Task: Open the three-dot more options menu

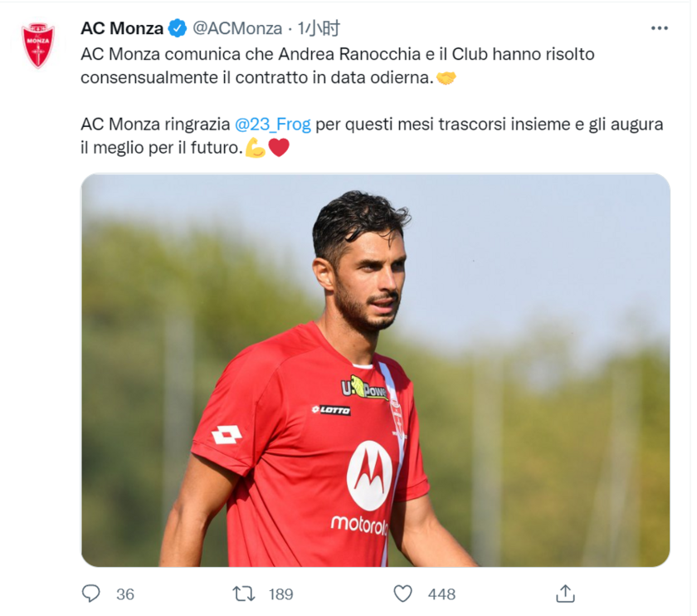Action: click(659, 28)
